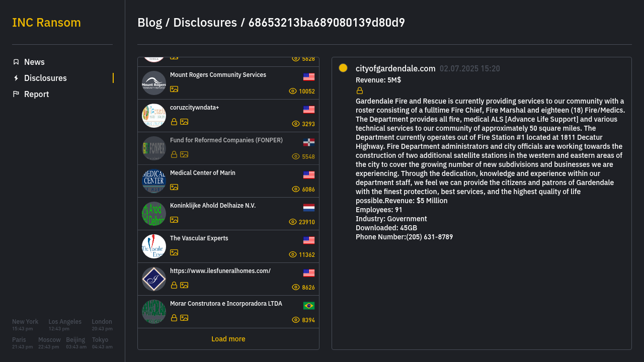Open the Report section

36,94
